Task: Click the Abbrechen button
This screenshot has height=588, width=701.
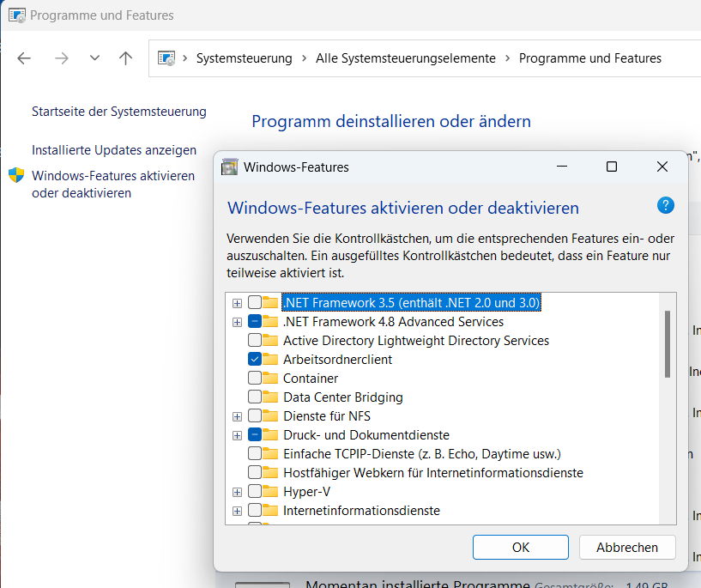Action: coord(627,548)
